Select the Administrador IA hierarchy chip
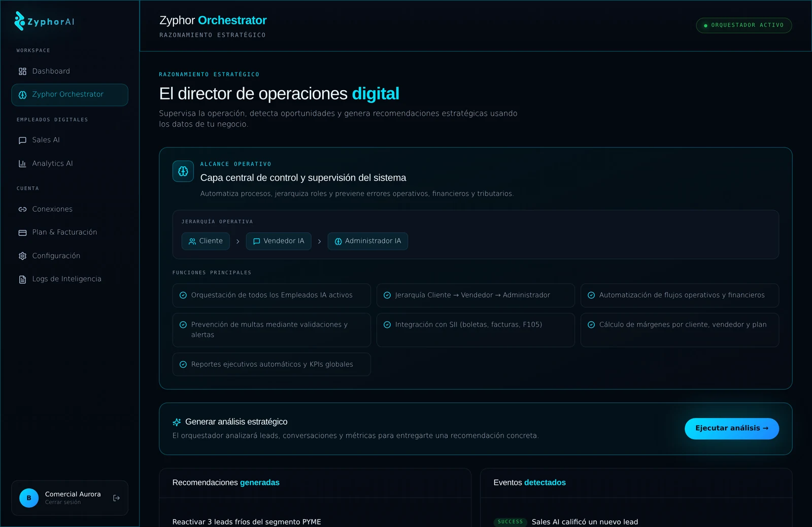 click(x=368, y=241)
